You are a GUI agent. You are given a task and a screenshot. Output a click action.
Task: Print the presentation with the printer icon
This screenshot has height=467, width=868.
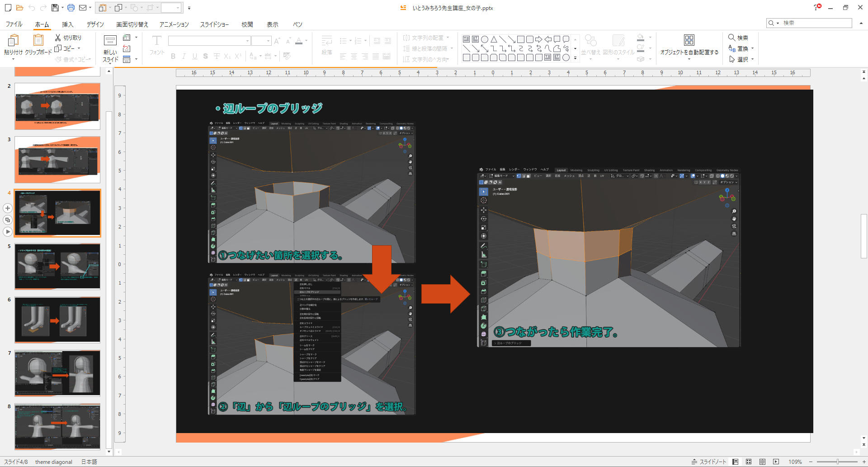71,8
